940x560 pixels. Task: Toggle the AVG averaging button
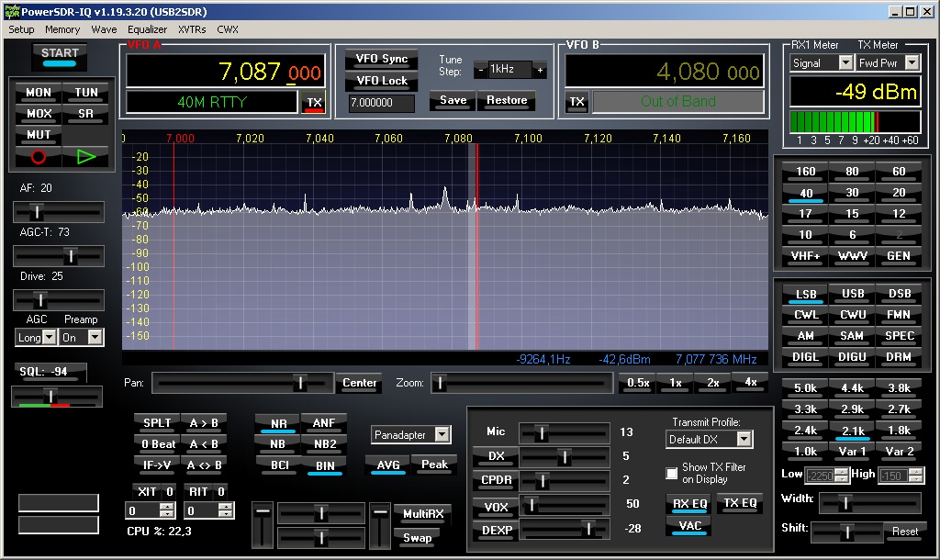coord(388,465)
